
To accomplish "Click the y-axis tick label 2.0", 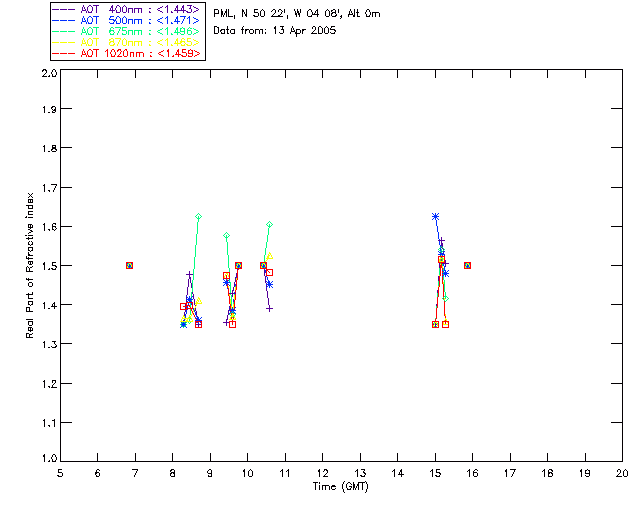I will coord(49,74).
